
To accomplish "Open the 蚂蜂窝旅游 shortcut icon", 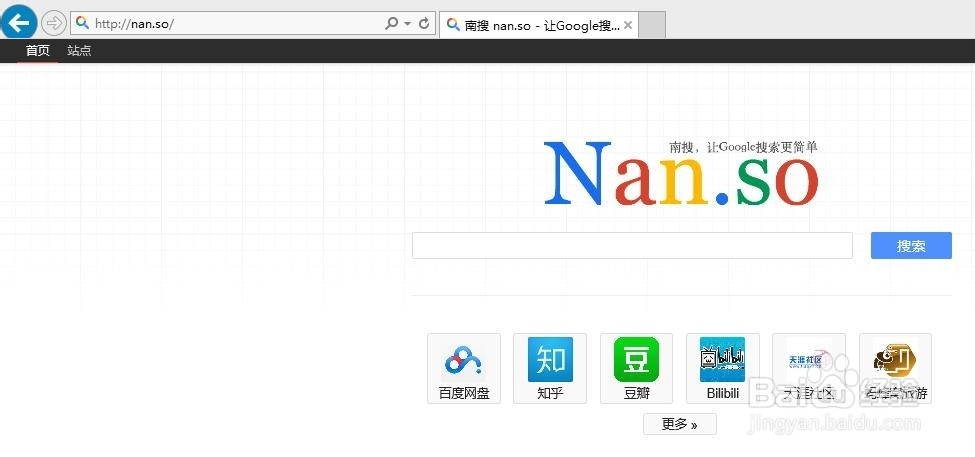I will (895, 359).
